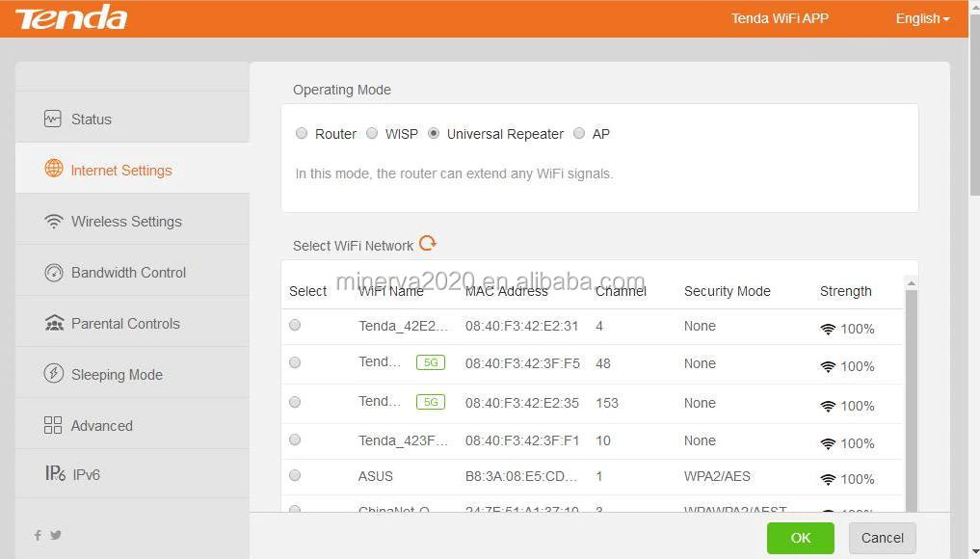Click channel value 153
This screenshot has width=980, height=559.
point(607,403)
